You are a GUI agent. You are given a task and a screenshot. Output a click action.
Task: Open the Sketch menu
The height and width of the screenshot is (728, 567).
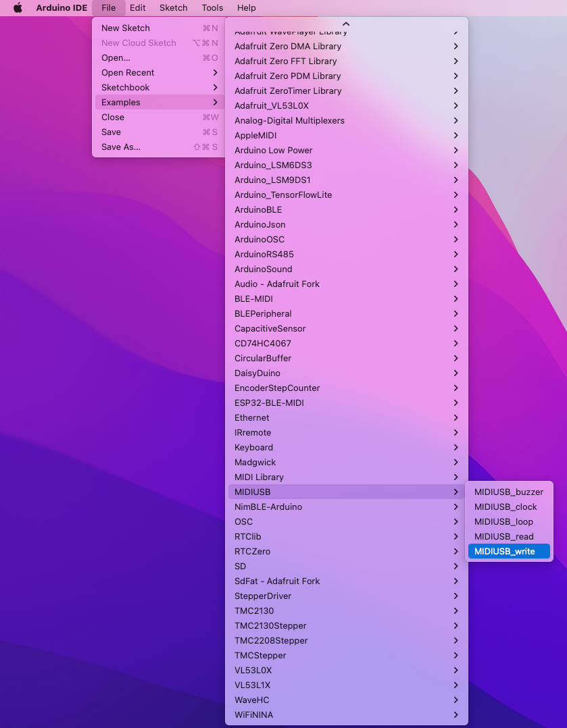(x=174, y=8)
